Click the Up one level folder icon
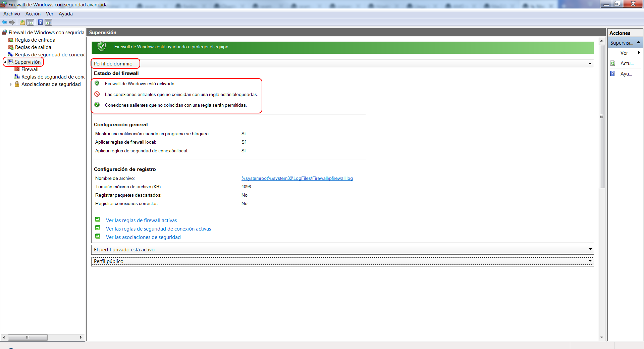The width and height of the screenshot is (644, 349). pyautogui.click(x=22, y=22)
